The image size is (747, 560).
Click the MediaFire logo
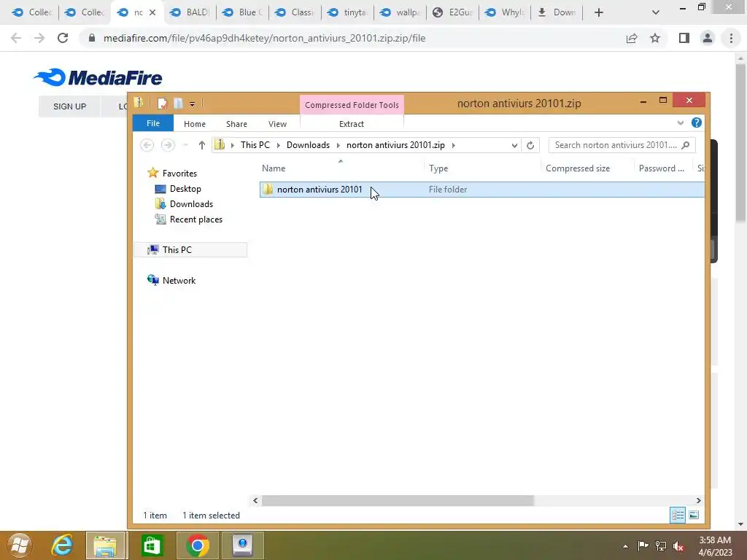(x=98, y=77)
